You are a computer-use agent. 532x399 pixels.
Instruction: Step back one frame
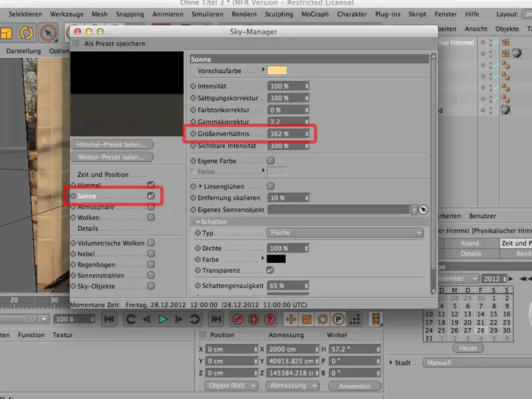point(146,319)
